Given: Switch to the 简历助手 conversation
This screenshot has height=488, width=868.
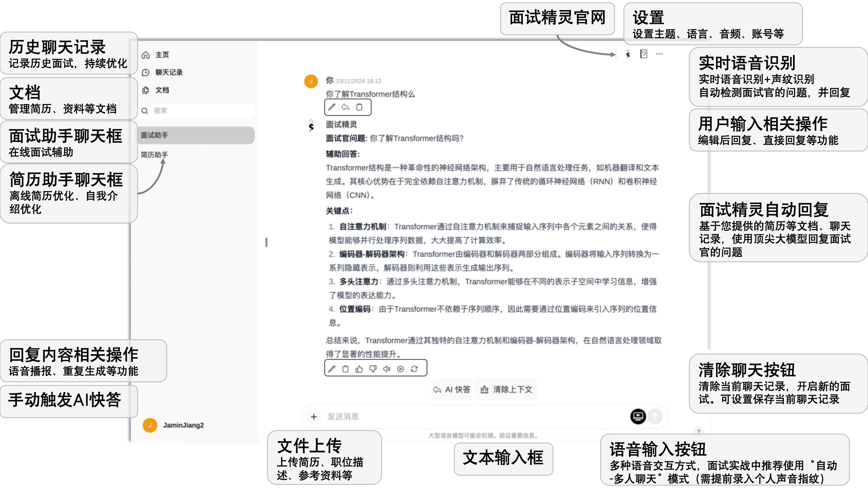Looking at the screenshot, I should tap(155, 155).
